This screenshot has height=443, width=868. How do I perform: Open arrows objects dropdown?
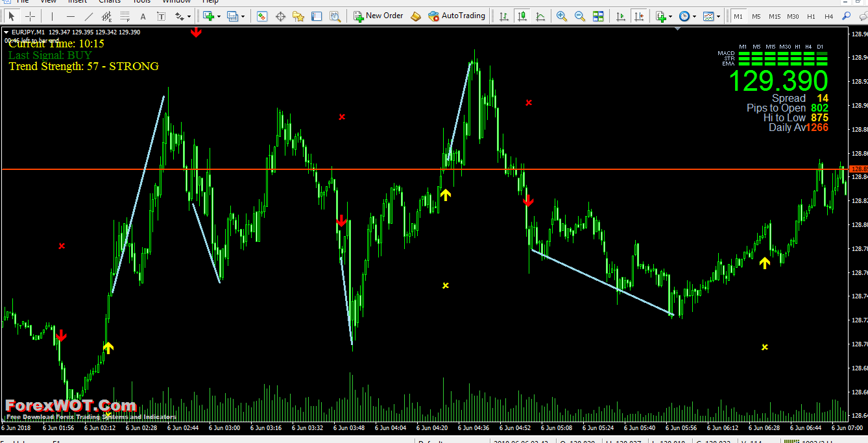click(189, 16)
